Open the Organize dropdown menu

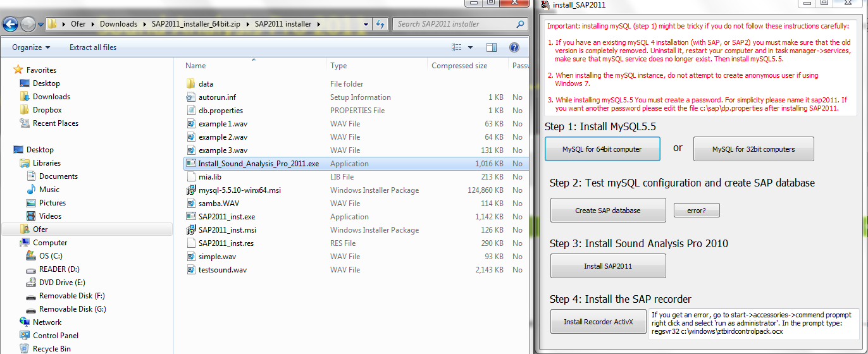tap(31, 47)
